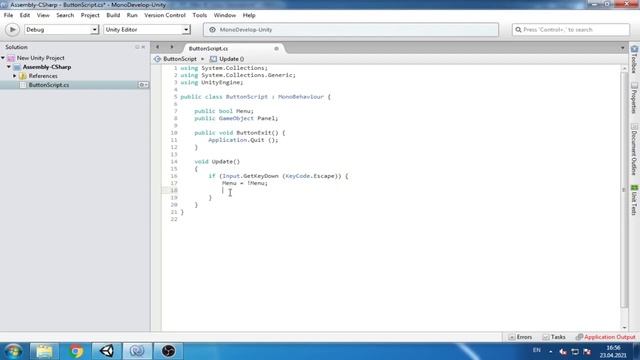Open File Explorer from the taskbar

click(x=44, y=351)
